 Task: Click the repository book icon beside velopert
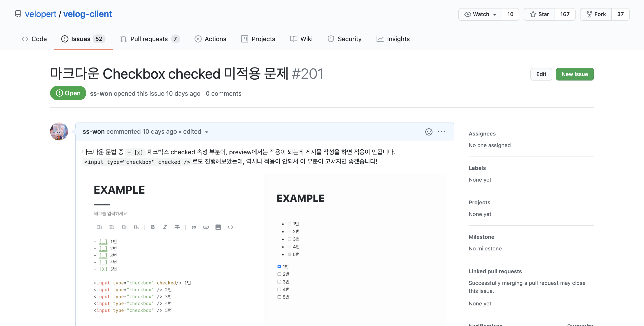coord(18,14)
